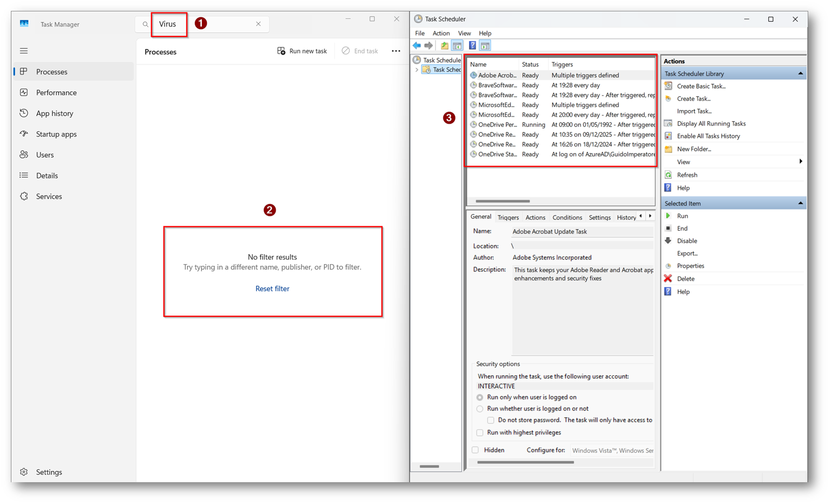The width and height of the screenshot is (830, 504).
Task: Open the Task Manager hamburger navigation menu
Action: point(24,51)
